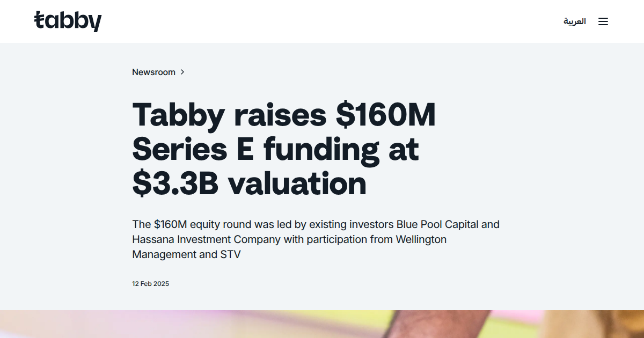The width and height of the screenshot is (644, 338).
Task: Select the Series E funding headline text
Action: pos(275,149)
